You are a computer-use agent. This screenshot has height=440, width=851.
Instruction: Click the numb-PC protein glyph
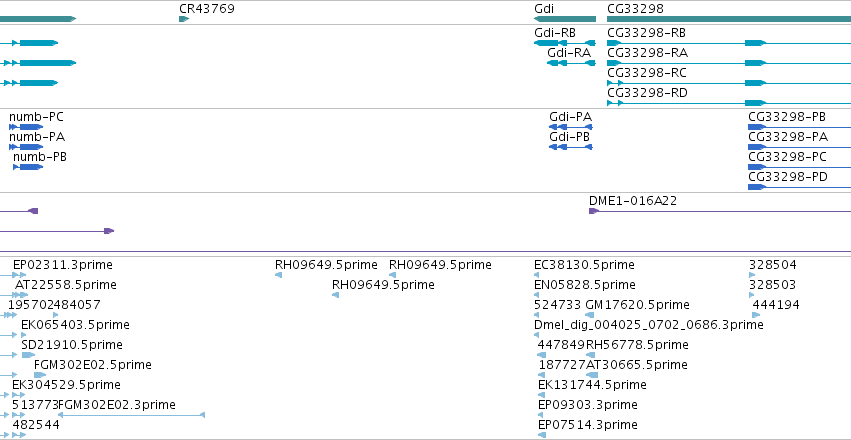(x=26, y=127)
